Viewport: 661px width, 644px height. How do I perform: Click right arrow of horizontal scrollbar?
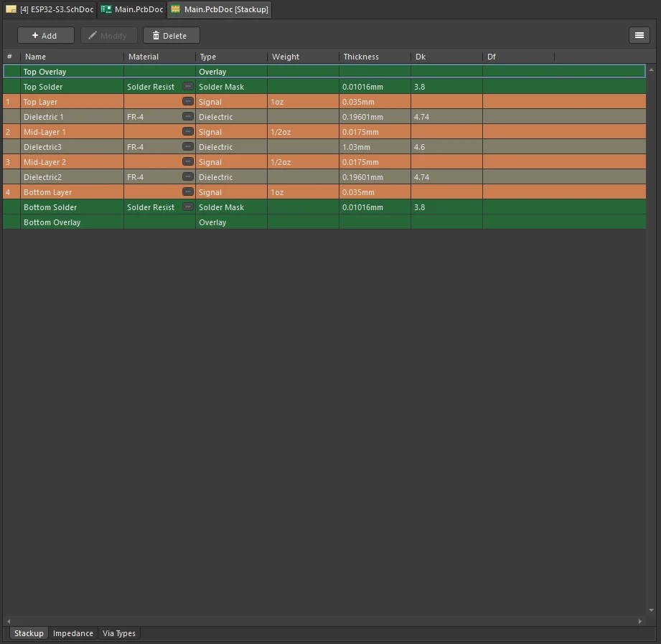tap(640, 621)
